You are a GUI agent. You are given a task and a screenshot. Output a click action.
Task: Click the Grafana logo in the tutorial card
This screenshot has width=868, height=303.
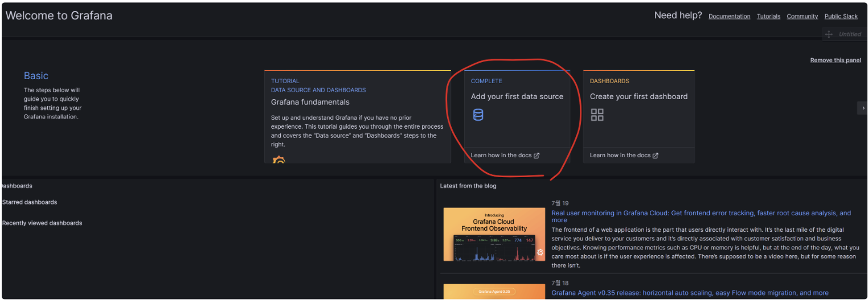[279, 160]
